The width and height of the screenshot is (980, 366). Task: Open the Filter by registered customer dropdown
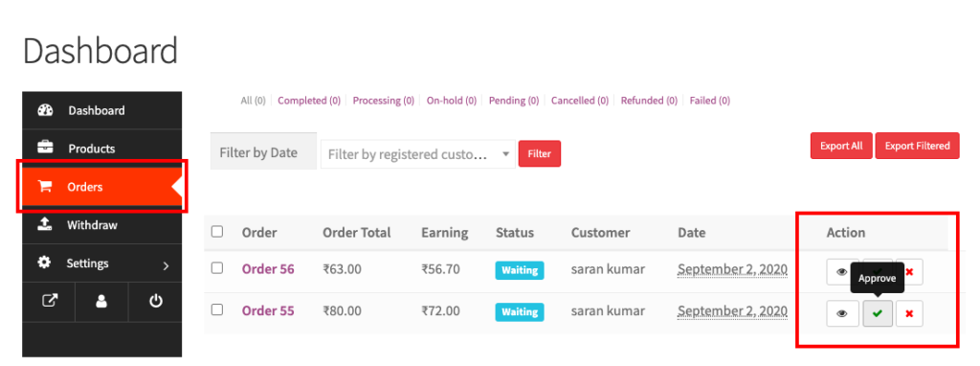(418, 154)
